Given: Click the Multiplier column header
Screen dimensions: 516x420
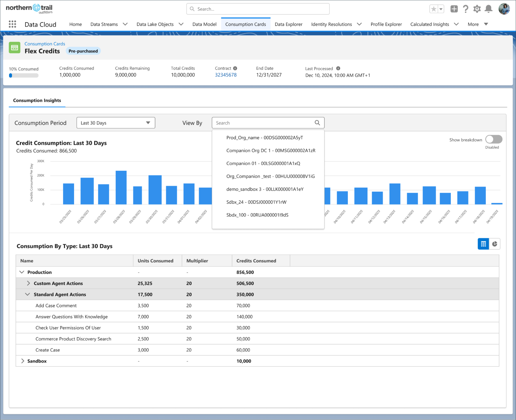Looking at the screenshot, I should coord(207,261).
